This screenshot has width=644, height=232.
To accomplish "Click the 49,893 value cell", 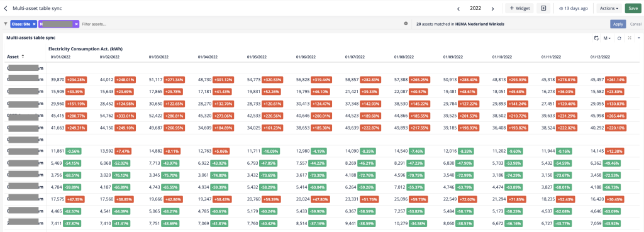I will [x=401, y=128].
